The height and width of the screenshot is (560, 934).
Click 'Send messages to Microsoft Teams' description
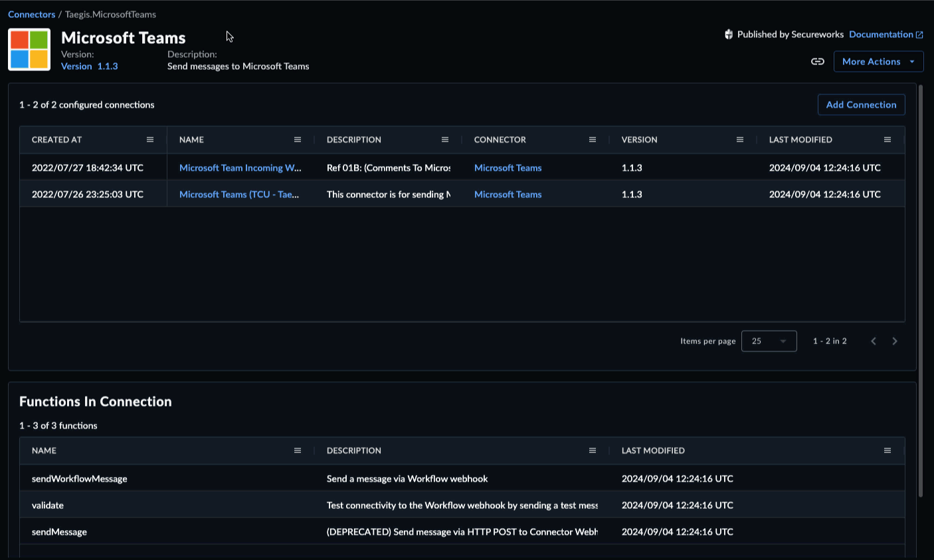[x=238, y=66]
